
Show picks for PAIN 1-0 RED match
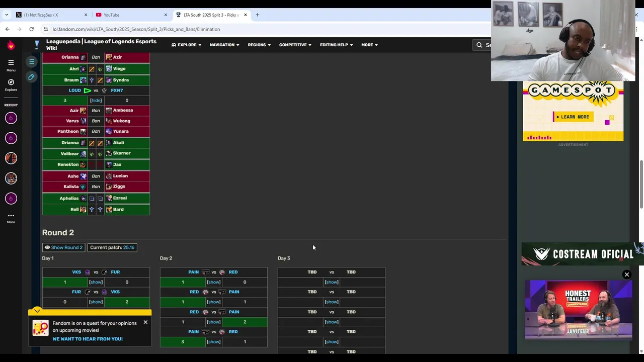tap(213, 282)
